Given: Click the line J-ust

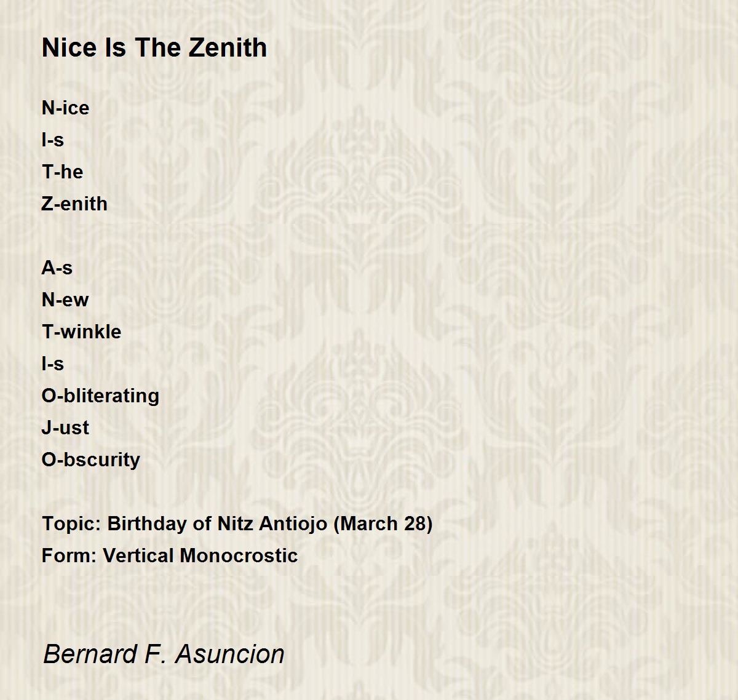Looking at the screenshot, I should [x=65, y=428].
